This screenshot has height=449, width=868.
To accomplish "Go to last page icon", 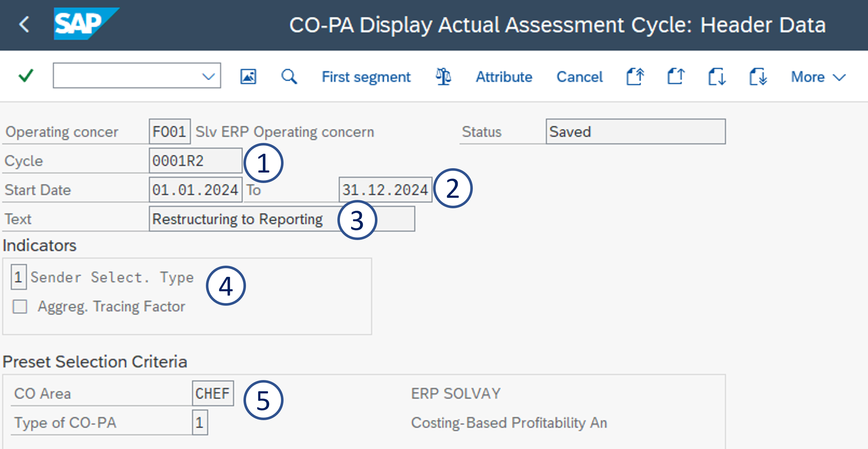I will pyautogui.click(x=758, y=77).
